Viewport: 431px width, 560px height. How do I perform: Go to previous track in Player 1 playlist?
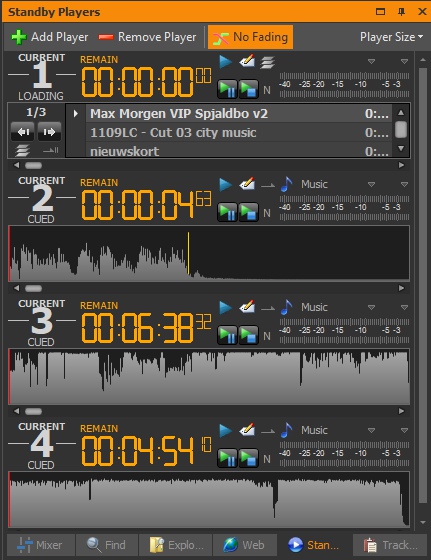tap(23, 132)
